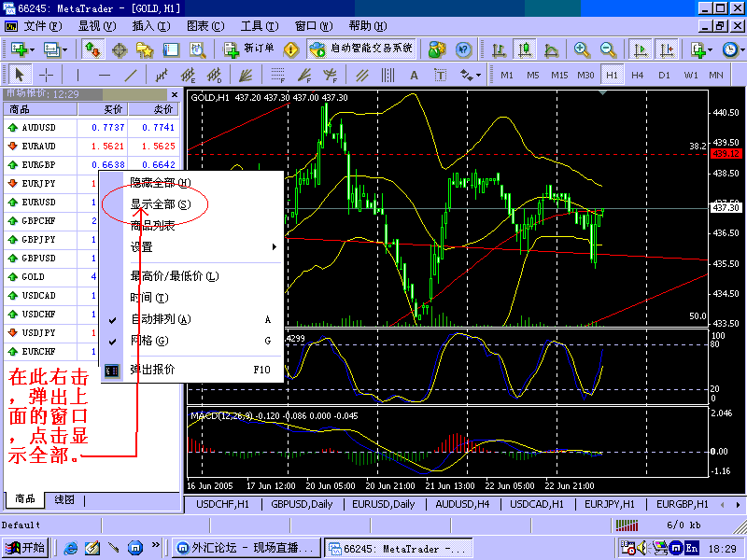
Task: Switch timeframe to M15
Action: click(x=559, y=76)
